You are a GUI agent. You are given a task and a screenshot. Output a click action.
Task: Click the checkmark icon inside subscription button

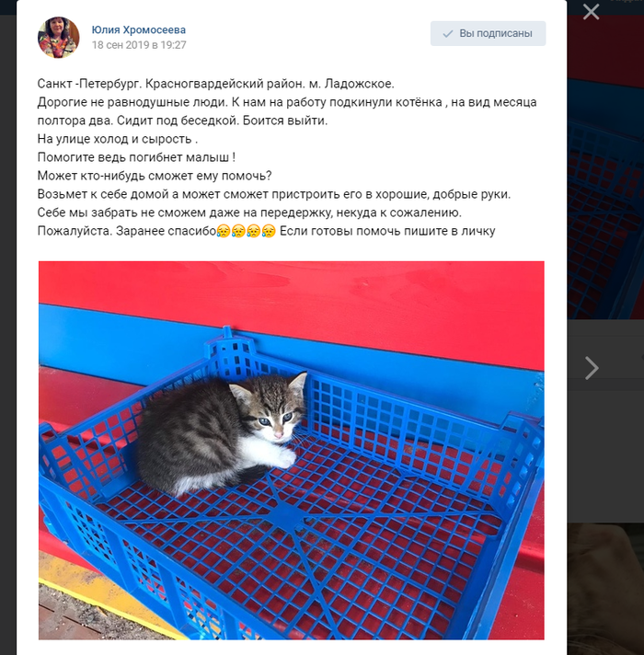click(x=448, y=34)
